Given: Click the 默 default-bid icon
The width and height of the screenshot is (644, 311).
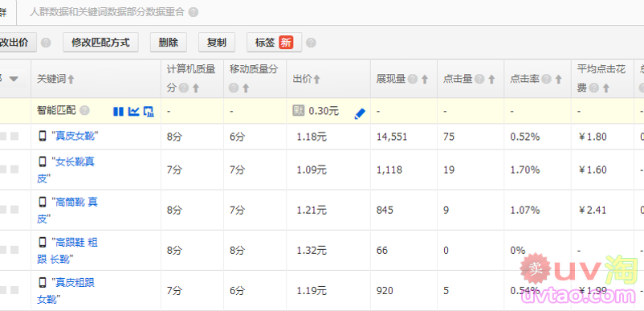Looking at the screenshot, I should coord(299,110).
